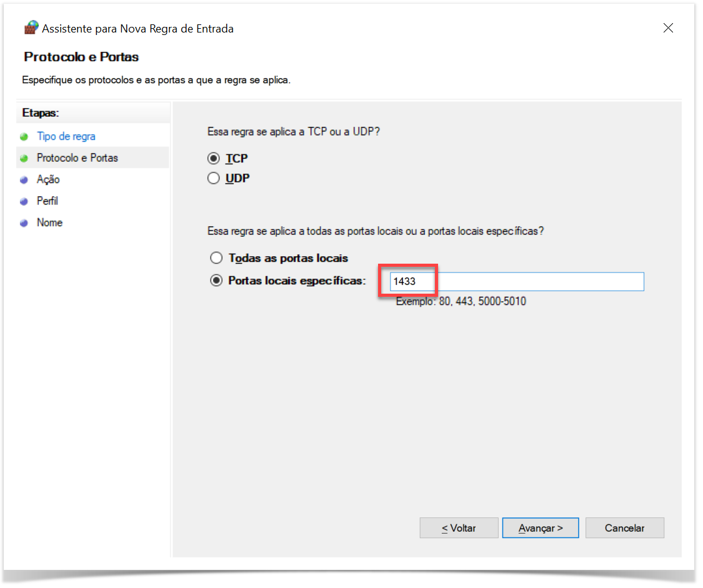The width and height of the screenshot is (703, 588).
Task: Open the Nome step in Etapas
Action: [49, 222]
